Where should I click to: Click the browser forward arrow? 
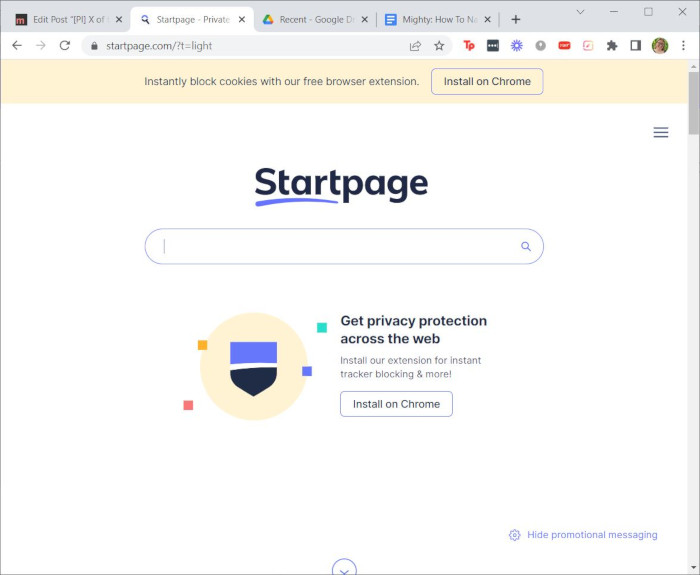41,46
